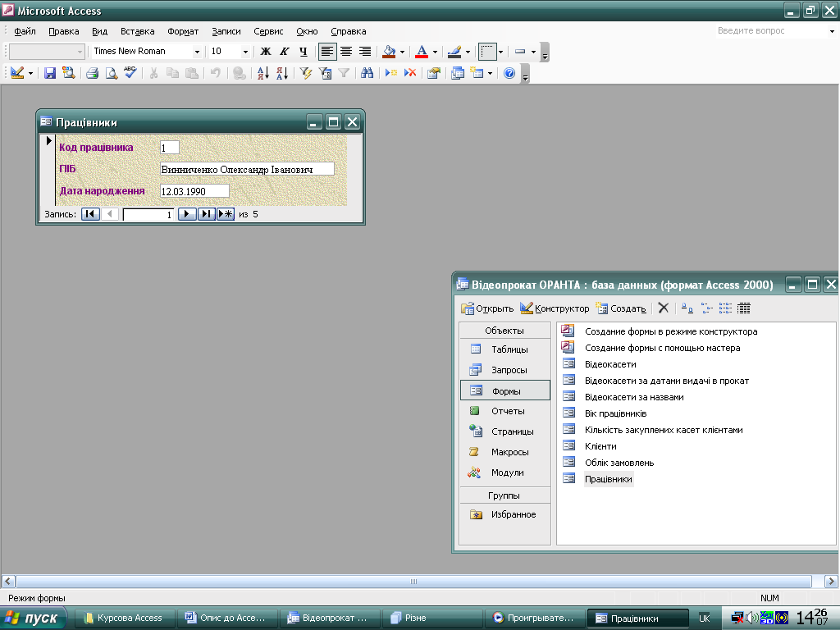Go to first record in Працівники form
The width and height of the screenshot is (840, 630).
[90, 214]
